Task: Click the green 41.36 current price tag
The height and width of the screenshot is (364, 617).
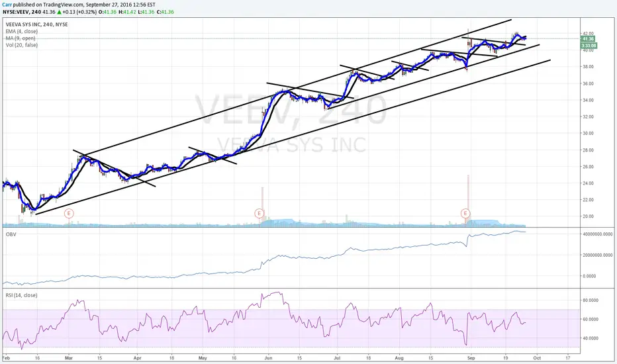Action: click(588, 39)
